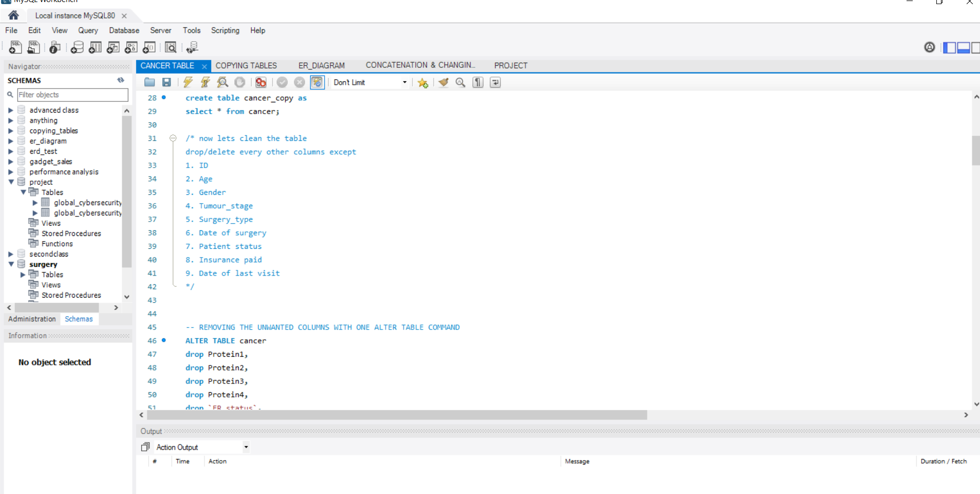Toggle word wrap in the editor
Image resolution: width=980 pixels, height=494 pixels.
pyautogui.click(x=495, y=82)
